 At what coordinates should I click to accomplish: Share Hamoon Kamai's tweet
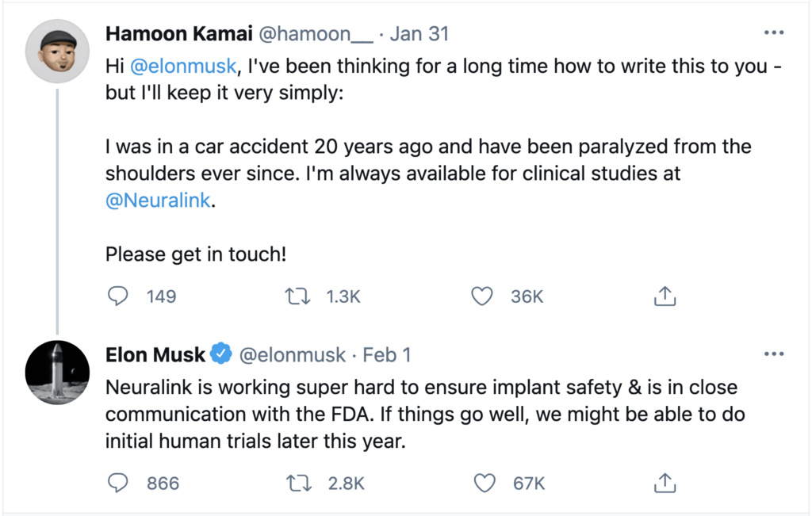click(665, 296)
